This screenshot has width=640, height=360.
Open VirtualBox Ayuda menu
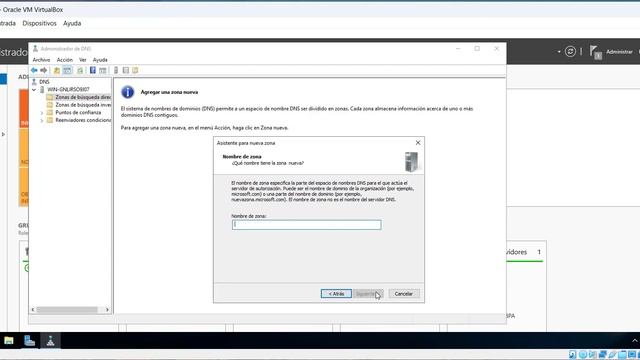point(72,23)
